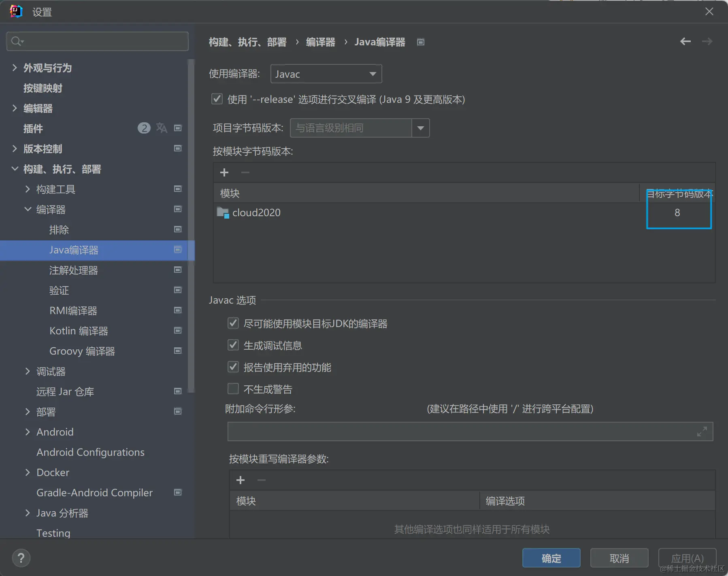The width and height of the screenshot is (728, 576).
Task: Click the 编译器 breadcrumb link
Action: click(321, 42)
